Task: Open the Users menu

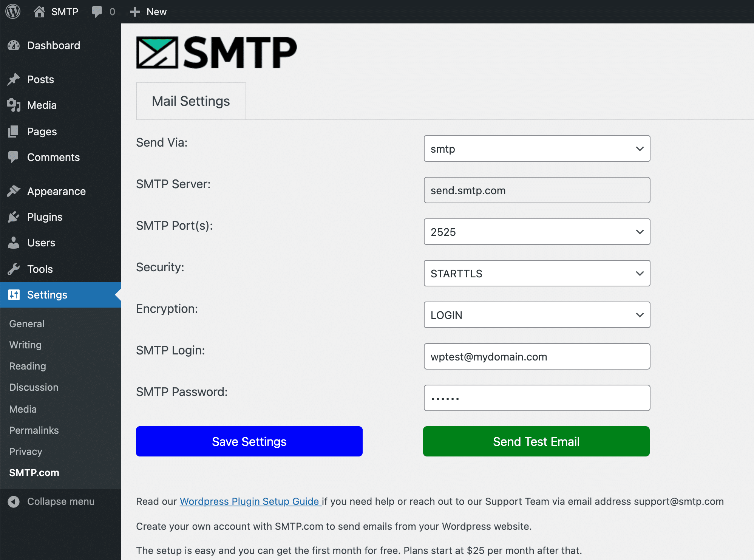Action: point(60,243)
